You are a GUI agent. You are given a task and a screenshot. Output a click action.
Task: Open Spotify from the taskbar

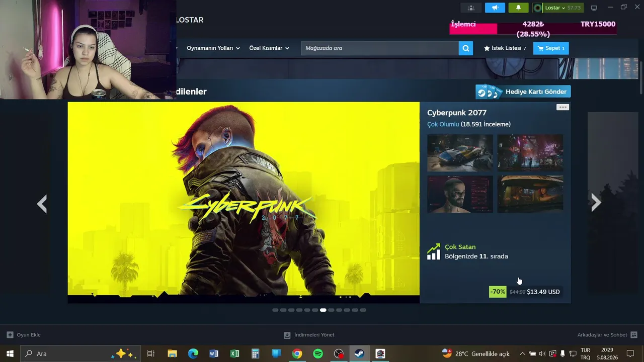318,353
